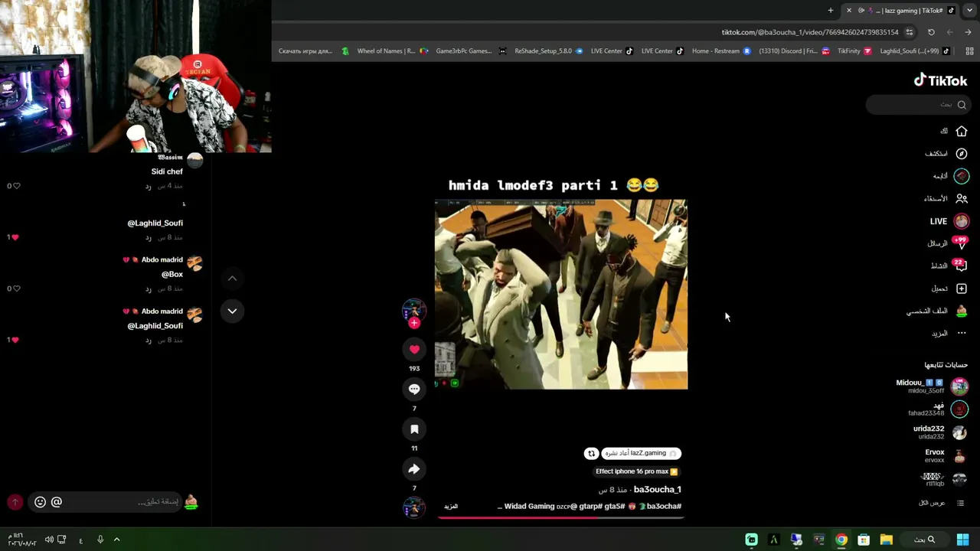Post the comment with the arrow button
The image size is (980, 551).
[x=15, y=502]
